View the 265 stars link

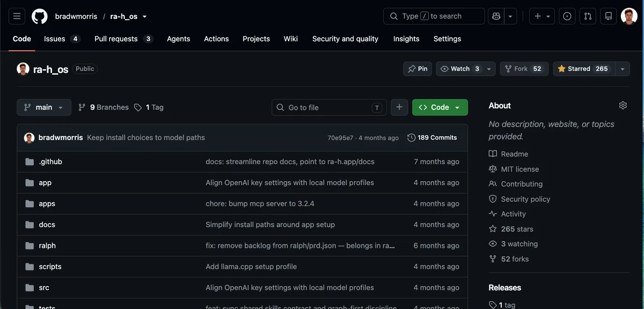[517, 229]
